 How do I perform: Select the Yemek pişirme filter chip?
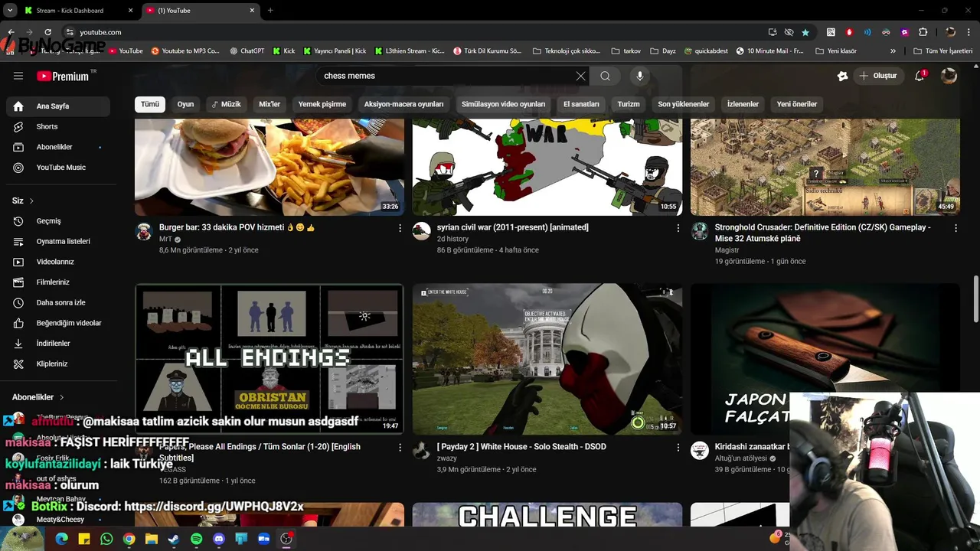click(322, 104)
